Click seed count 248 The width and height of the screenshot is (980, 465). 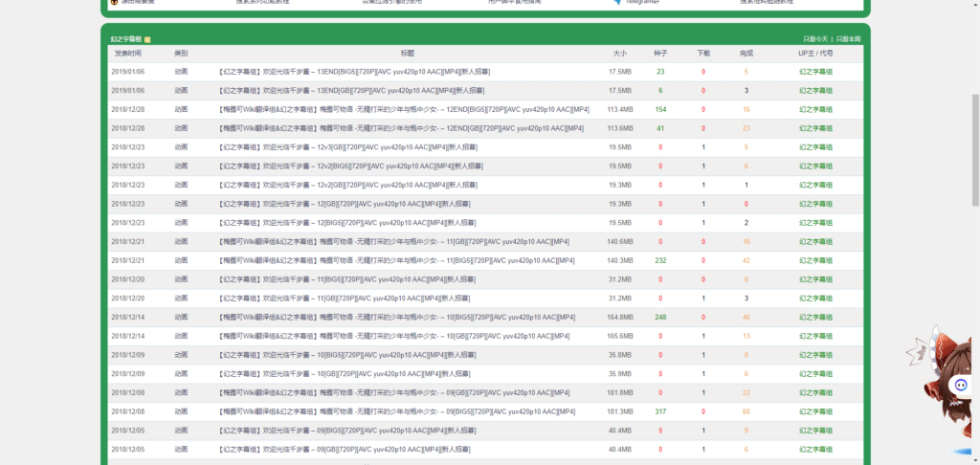[x=660, y=317]
